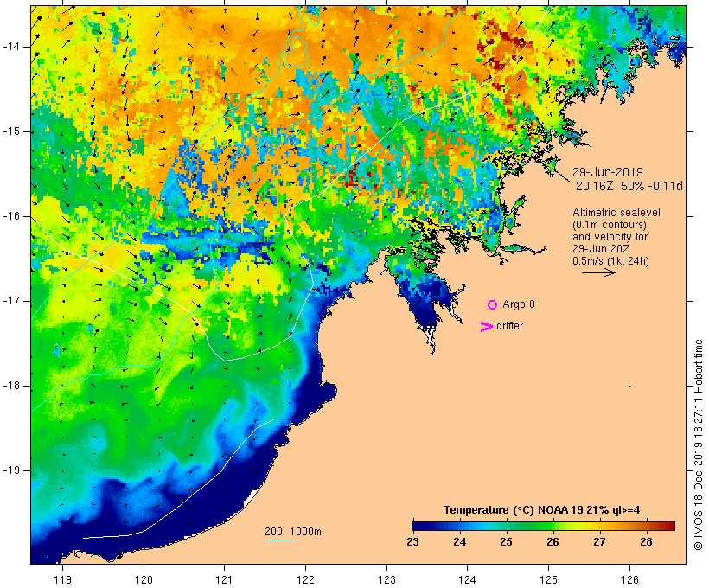The image size is (709, 588).
Task: Click the 'and velocity for' legend line
Action: 610,237
